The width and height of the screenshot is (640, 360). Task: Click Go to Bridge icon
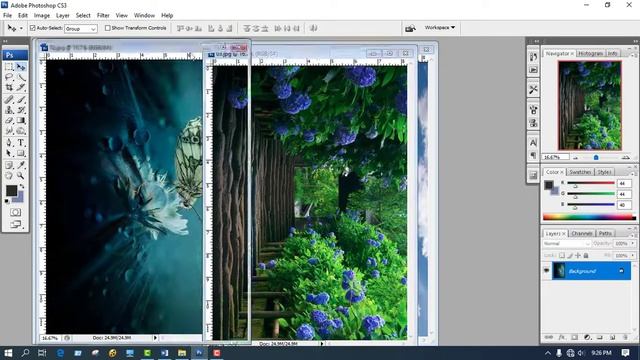pos(410,28)
